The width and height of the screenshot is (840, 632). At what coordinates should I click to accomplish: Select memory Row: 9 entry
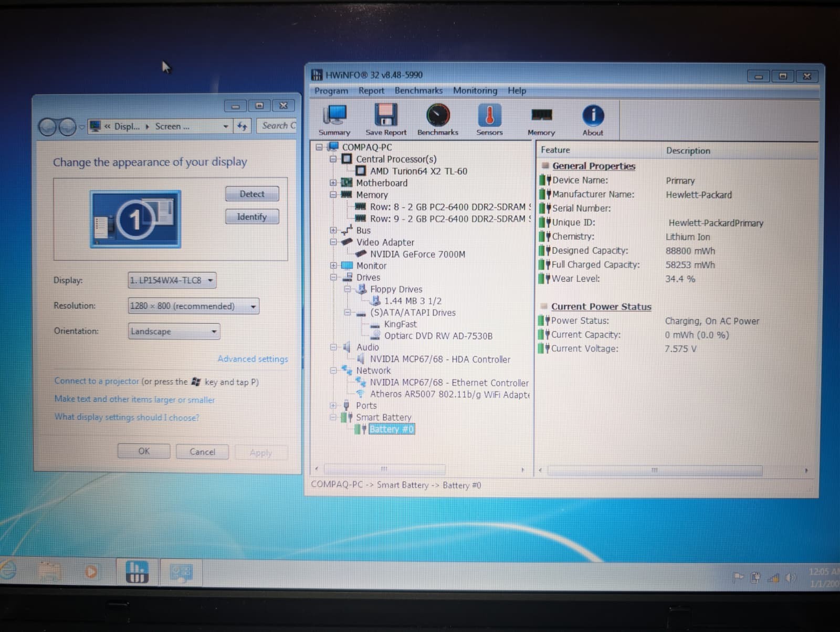[450, 219]
